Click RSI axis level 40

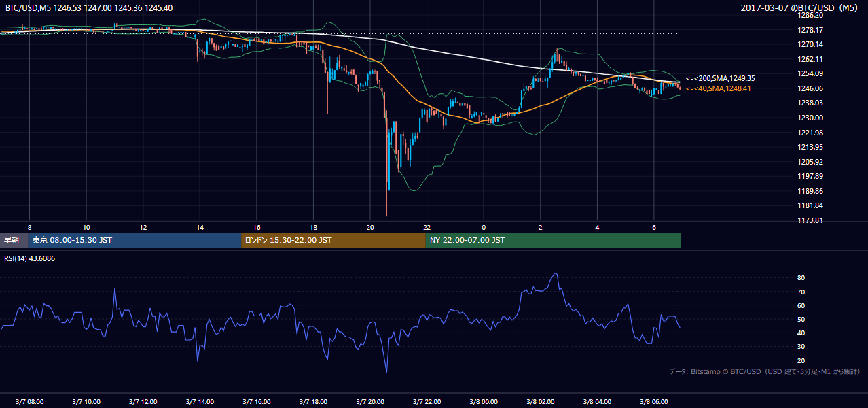click(x=801, y=333)
